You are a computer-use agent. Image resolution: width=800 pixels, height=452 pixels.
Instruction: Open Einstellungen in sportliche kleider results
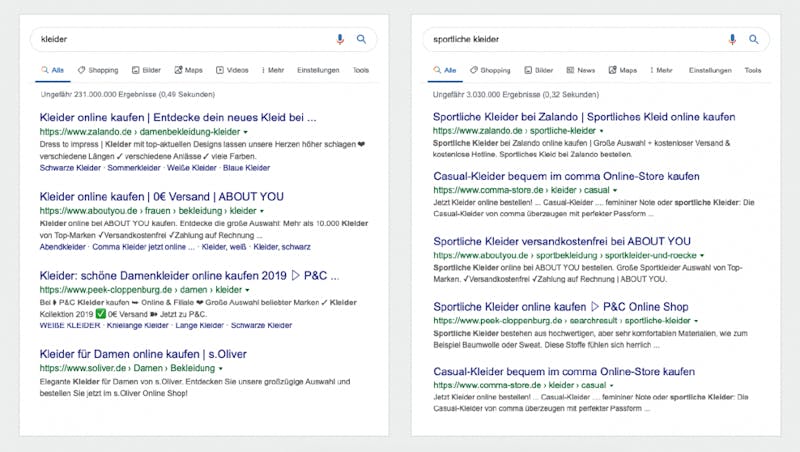click(710, 70)
